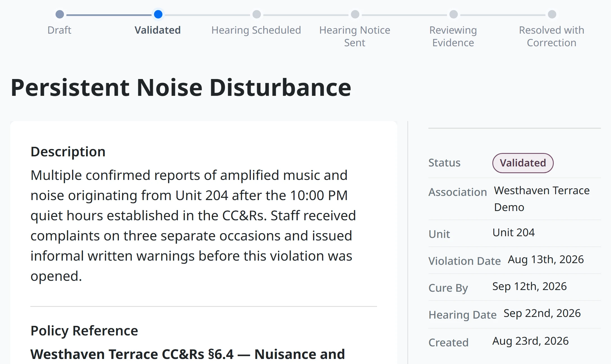The image size is (611, 364).
Task: Select the Validated step label
Action: [158, 30]
